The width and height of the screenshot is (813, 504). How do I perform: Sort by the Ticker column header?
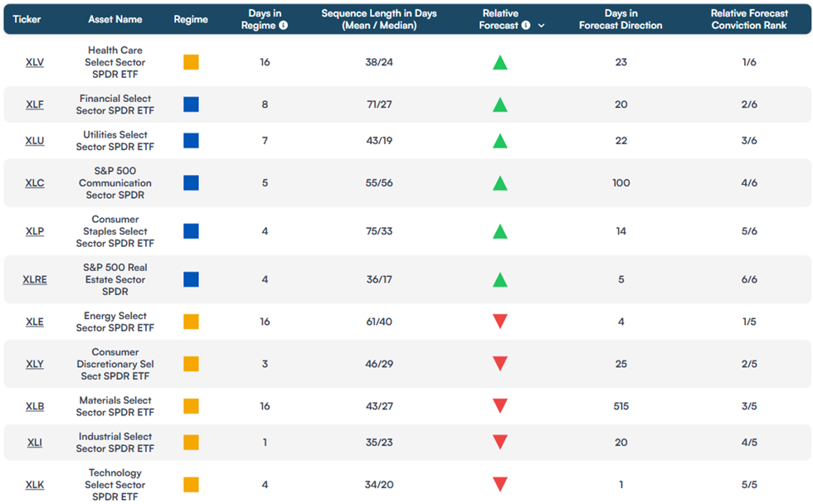click(x=27, y=19)
